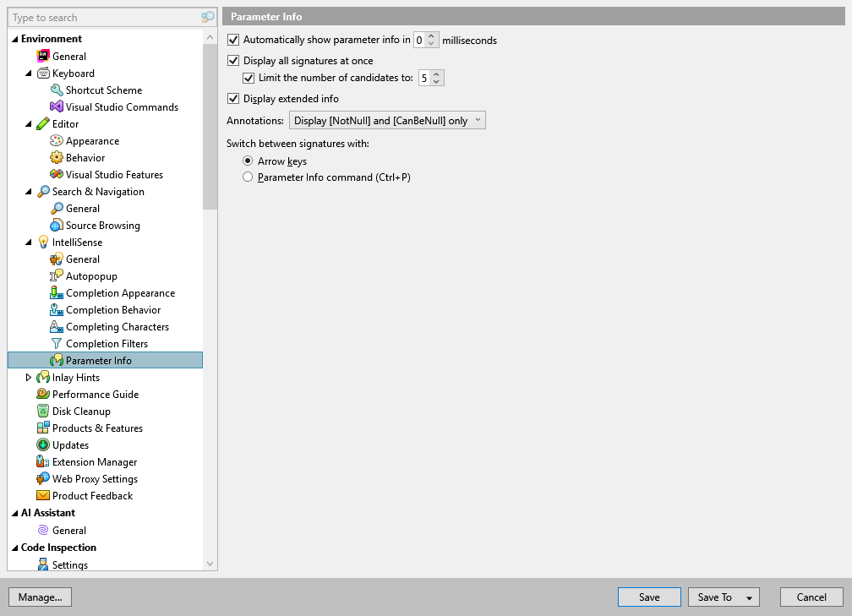Expand the Inlay Hints section
Image resolution: width=852 pixels, height=616 pixels.
(29, 377)
